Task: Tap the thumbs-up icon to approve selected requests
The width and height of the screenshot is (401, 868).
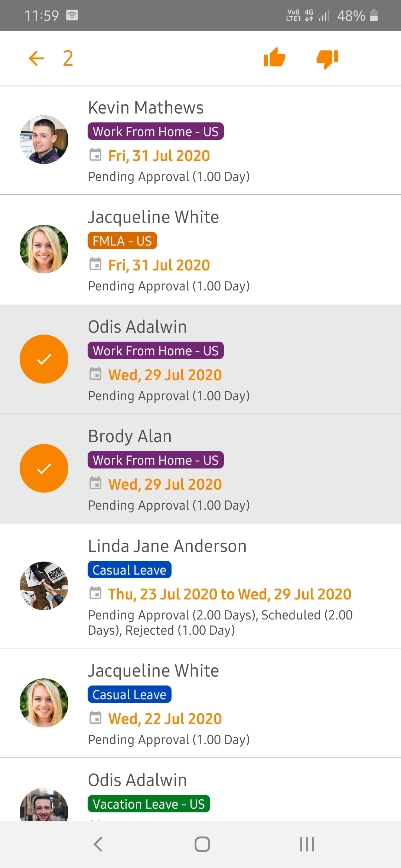Action: 275,58
